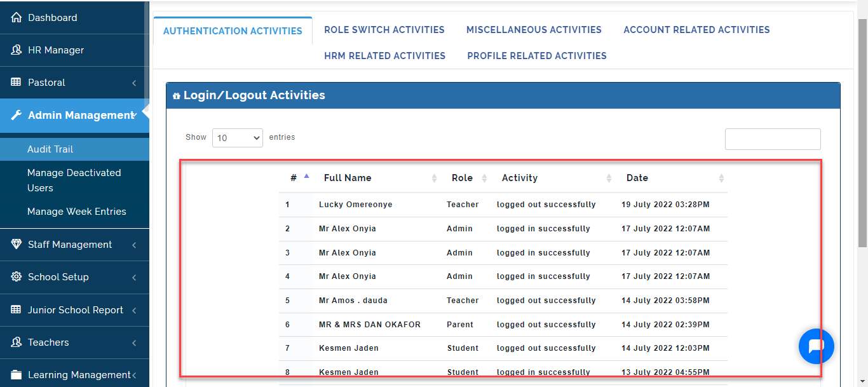The height and width of the screenshot is (387, 868).
Task: Click the table search input field
Action: 773,139
